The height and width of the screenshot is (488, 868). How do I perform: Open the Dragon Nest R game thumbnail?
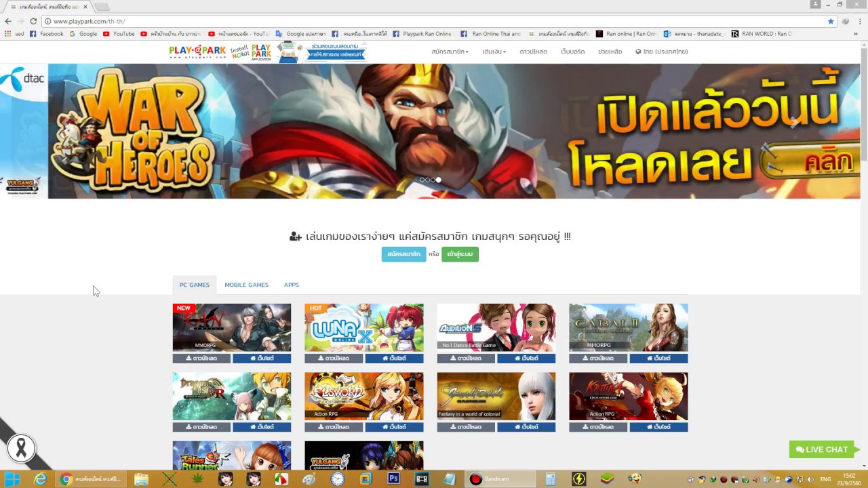point(232,396)
